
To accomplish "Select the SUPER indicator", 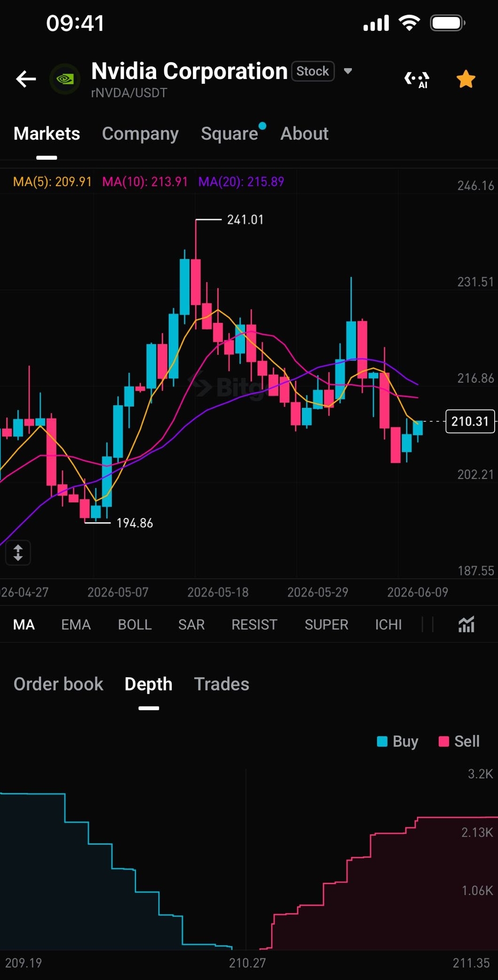I will 326,625.
